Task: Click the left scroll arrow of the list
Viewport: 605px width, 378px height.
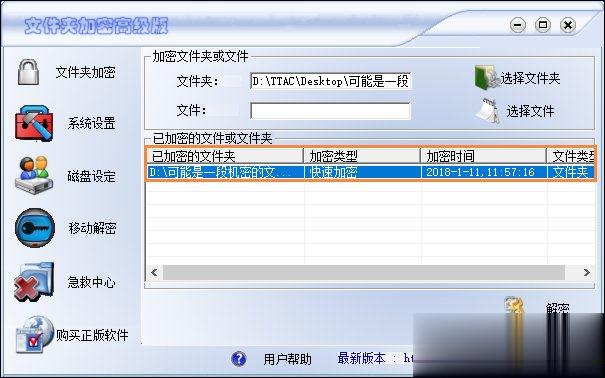Action: coord(154,272)
